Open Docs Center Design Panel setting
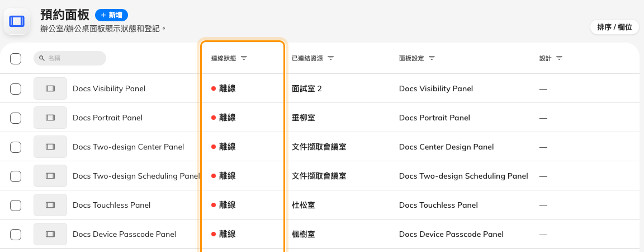The image size is (644, 252). [x=447, y=147]
